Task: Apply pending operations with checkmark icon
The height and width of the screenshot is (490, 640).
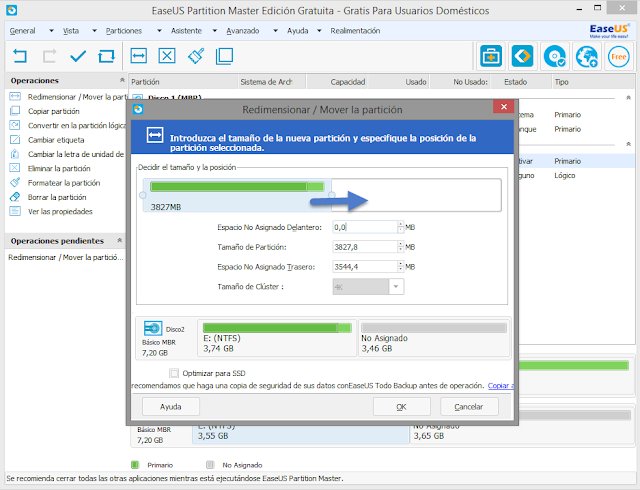Action: click(x=78, y=56)
